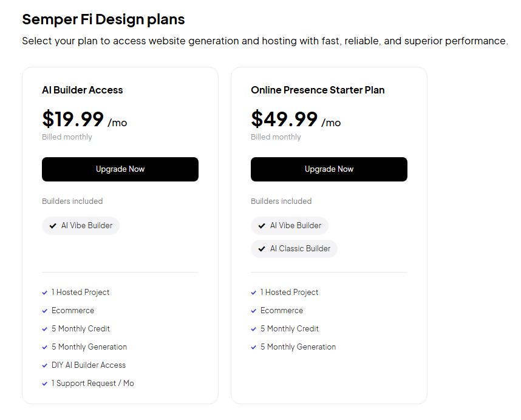Image resolution: width=521 pixels, height=420 pixels.
Task: Select the AI Builder Access plan title
Action: click(x=83, y=90)
